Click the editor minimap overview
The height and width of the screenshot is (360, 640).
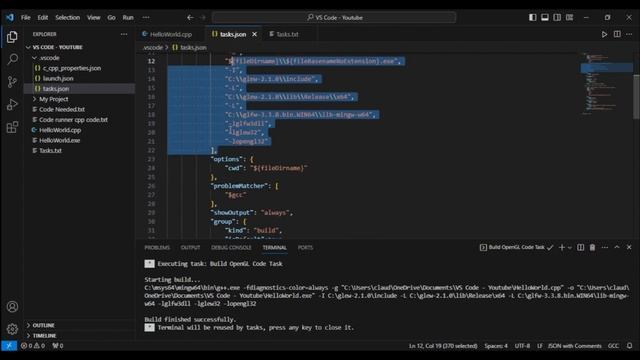point(606,84)
